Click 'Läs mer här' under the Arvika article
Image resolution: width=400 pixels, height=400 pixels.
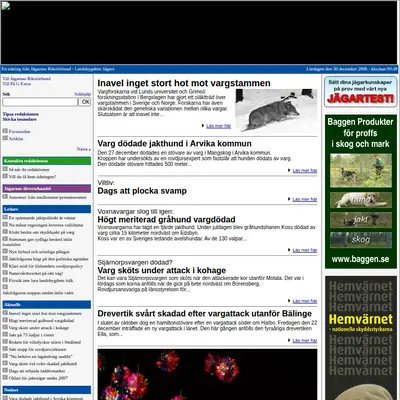click(305, 171)
